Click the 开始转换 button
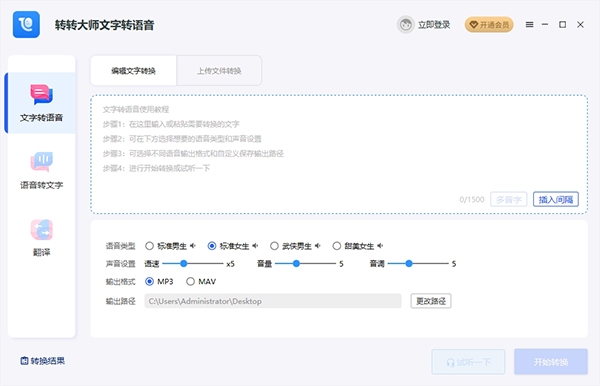 click(x=551, y=362)
